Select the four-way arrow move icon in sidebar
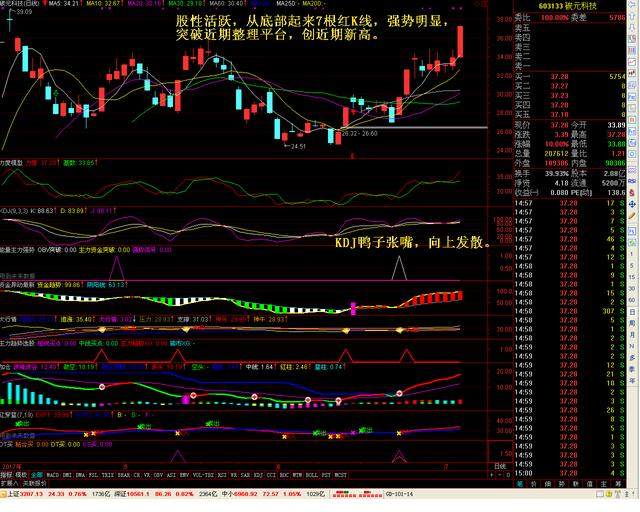This screenshot has height=512, width=640. pos(633,204)
